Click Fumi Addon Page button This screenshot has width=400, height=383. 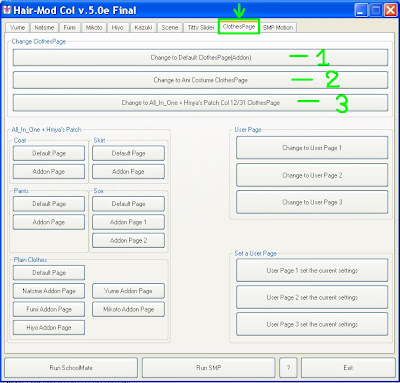coord(49,309)
